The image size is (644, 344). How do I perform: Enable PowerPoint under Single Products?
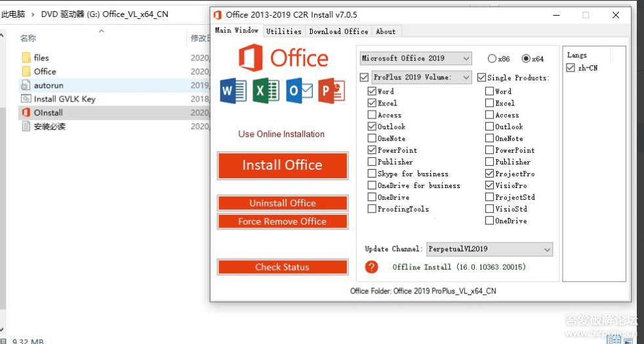[489, 150]
